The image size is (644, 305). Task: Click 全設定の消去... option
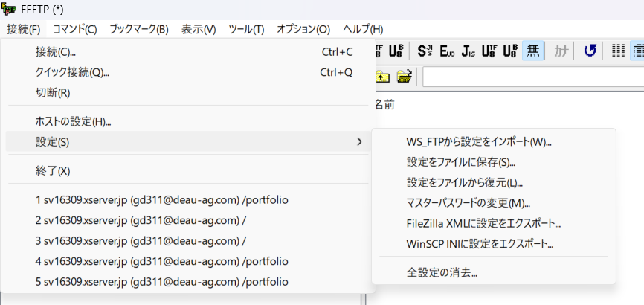pyautogui.click(x=442, y=272)
